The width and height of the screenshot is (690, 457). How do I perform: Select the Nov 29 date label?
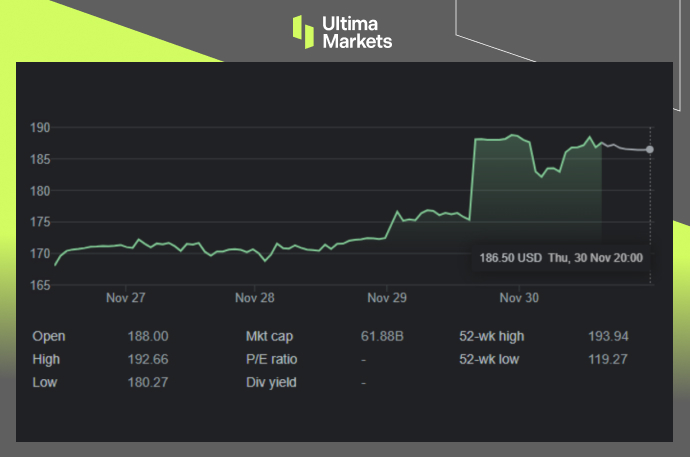(x=387, y=298)
